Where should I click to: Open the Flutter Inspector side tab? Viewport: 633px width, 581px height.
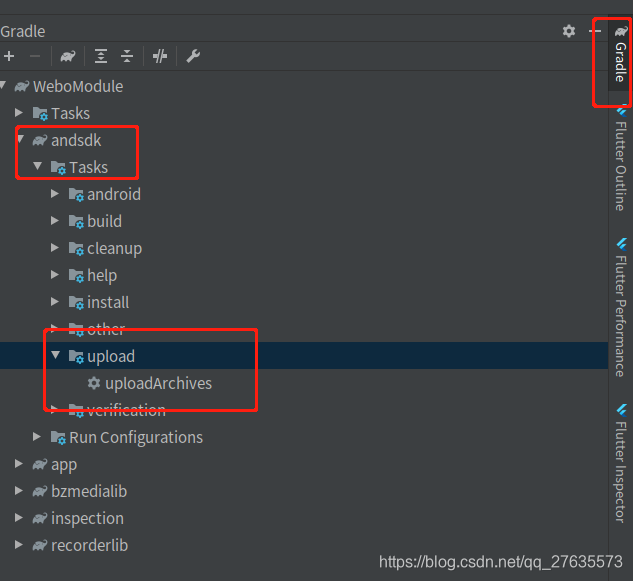click(620, 463)
